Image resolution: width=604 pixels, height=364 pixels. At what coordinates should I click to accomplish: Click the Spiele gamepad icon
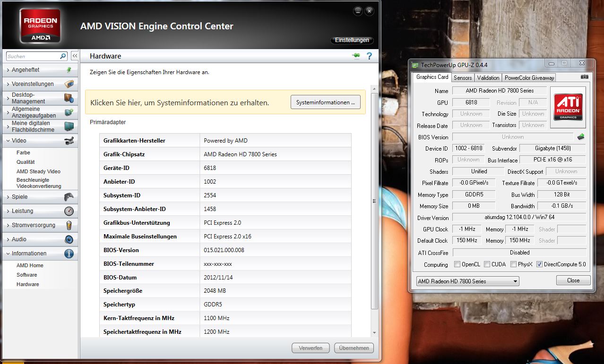point(69,197)
